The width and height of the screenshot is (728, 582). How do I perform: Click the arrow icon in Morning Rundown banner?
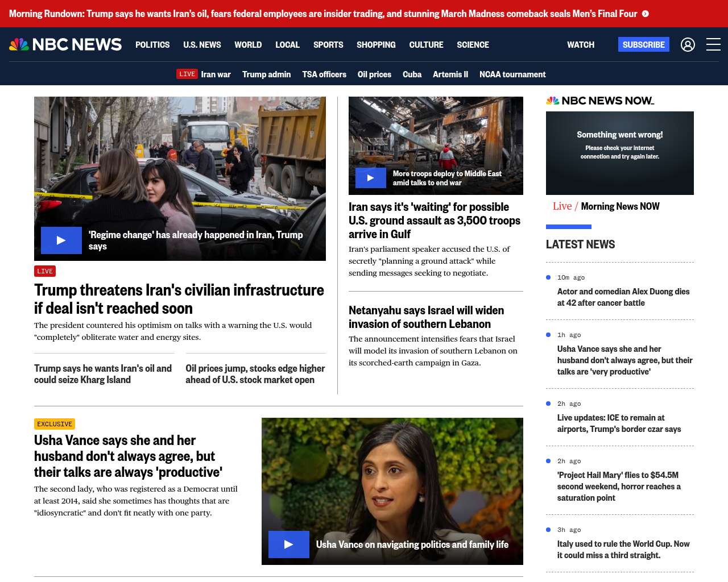point(646,14)
